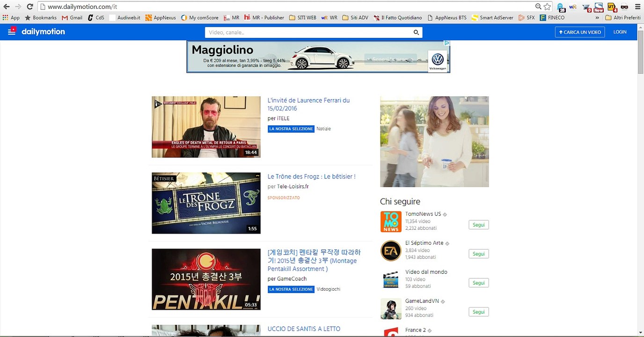The width and height of the screenshot is (644, 337).
Task: Click the GameLandVN channel avatar
Action: [x=391, y=308]
